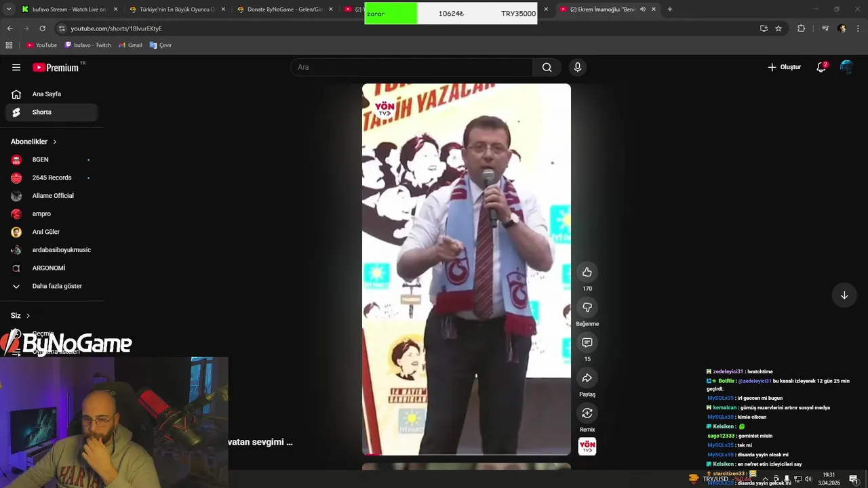The image size is (868, 488).
Task: Open the Chrome profile avatar
Action: click(842, 28)
